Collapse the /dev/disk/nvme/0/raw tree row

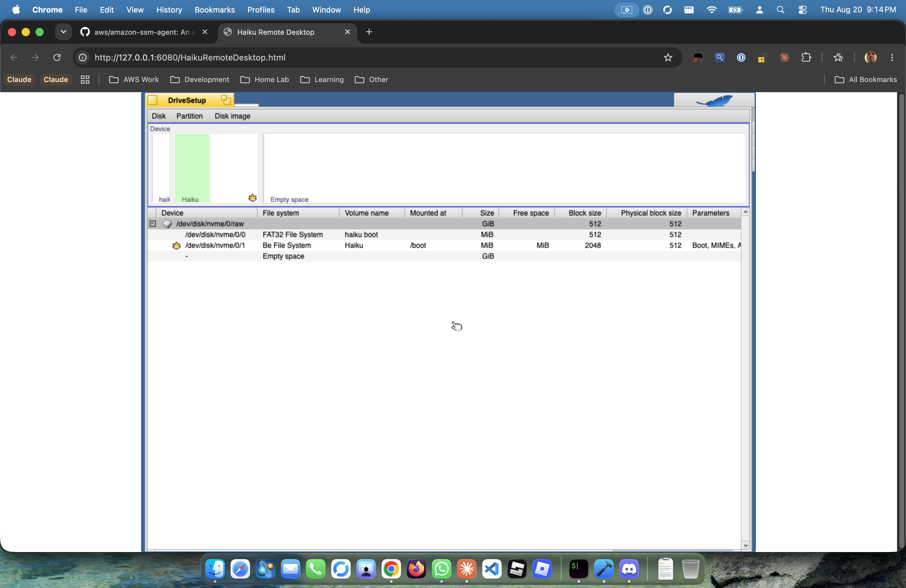tap(153, 224)
